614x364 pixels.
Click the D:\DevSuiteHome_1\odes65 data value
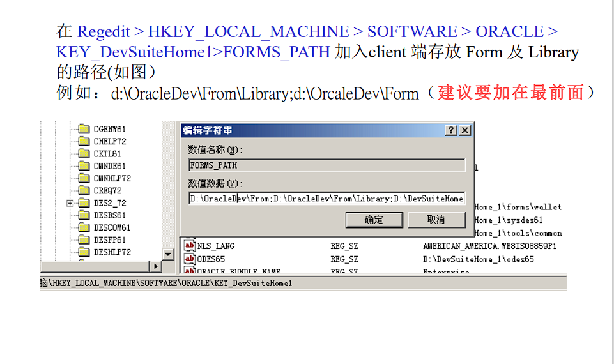tap(478, 259)
